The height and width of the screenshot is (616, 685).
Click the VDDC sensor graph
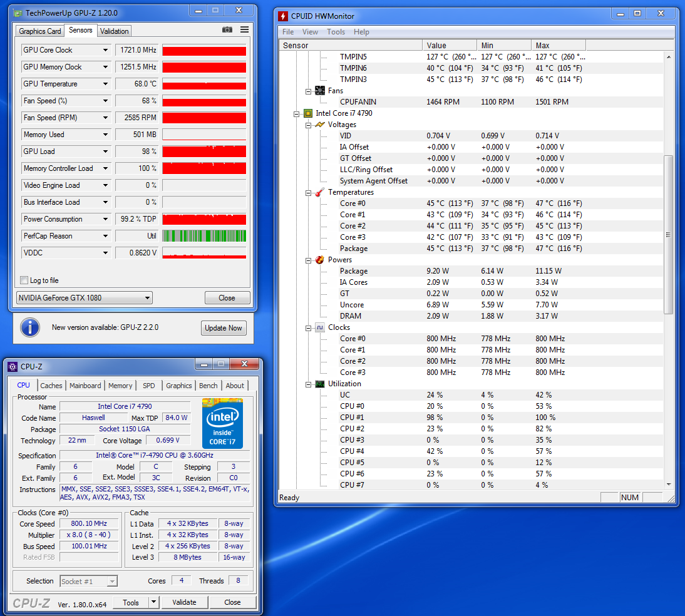(x=204, y=253)
